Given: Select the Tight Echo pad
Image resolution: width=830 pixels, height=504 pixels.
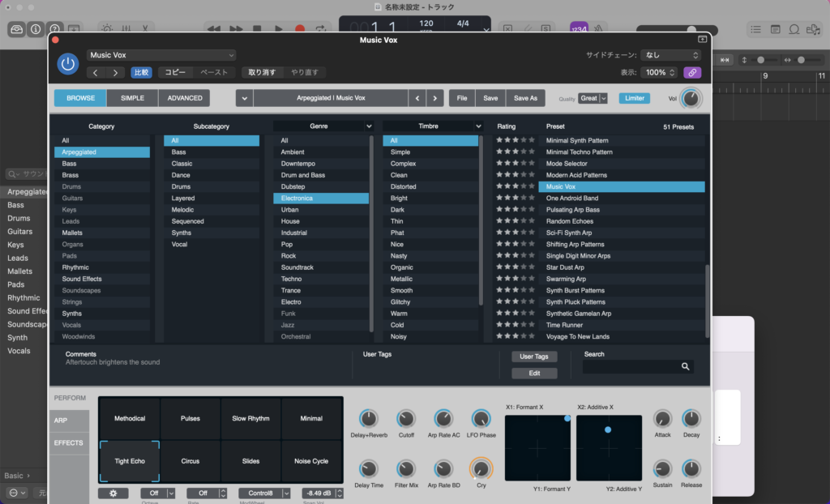Looking at the screenshot, I should [x=130, y=461].
